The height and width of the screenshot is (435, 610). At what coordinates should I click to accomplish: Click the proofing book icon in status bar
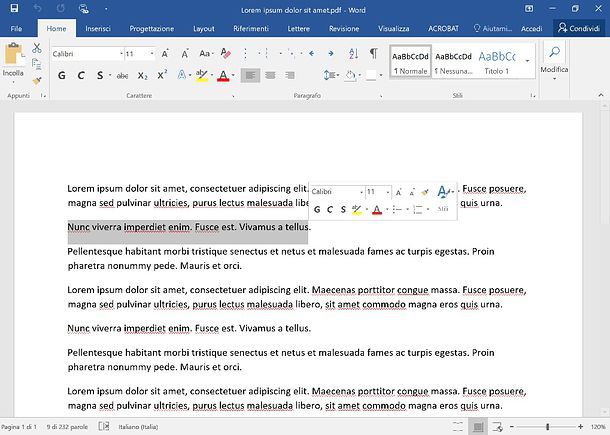(x=104, y=426)
